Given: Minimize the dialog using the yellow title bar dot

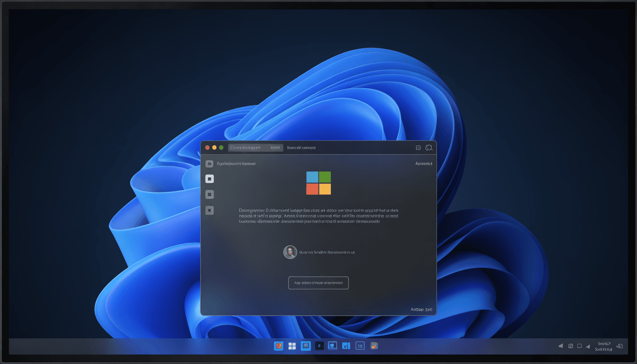Looking at the screenshot, I should point(214,148).
